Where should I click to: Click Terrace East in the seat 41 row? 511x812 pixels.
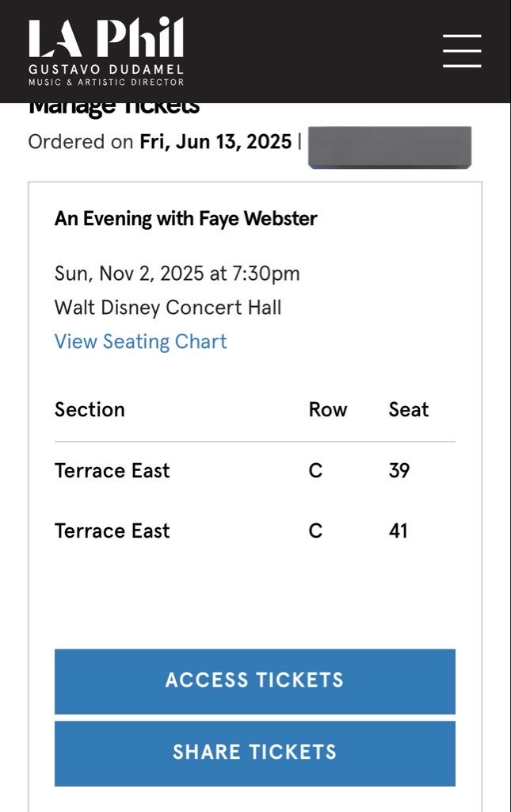coord(112,530)
